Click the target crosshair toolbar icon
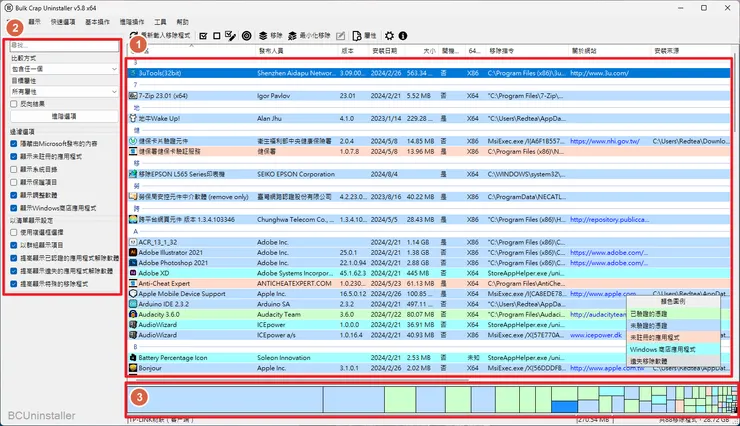Viewport: 740px width, 426px height. [246, 36]
